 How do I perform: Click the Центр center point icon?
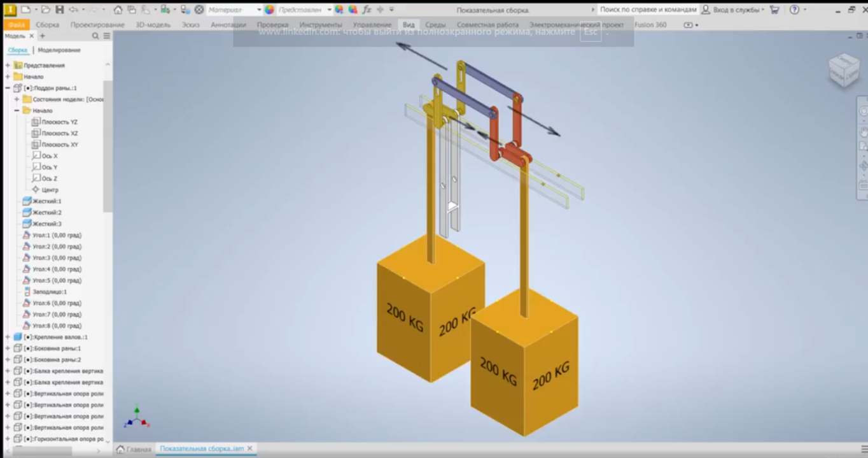[36, 190]
